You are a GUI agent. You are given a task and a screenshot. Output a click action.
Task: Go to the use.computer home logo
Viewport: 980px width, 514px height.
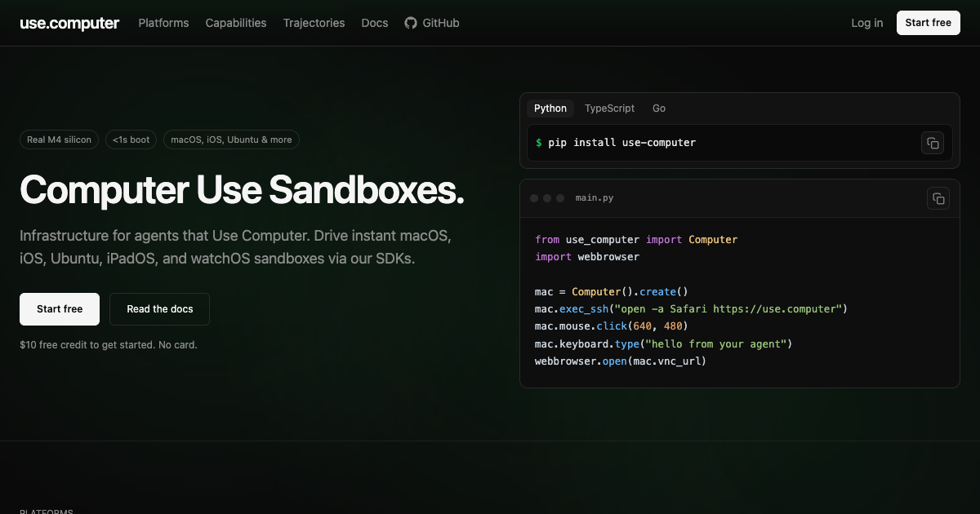69,23
